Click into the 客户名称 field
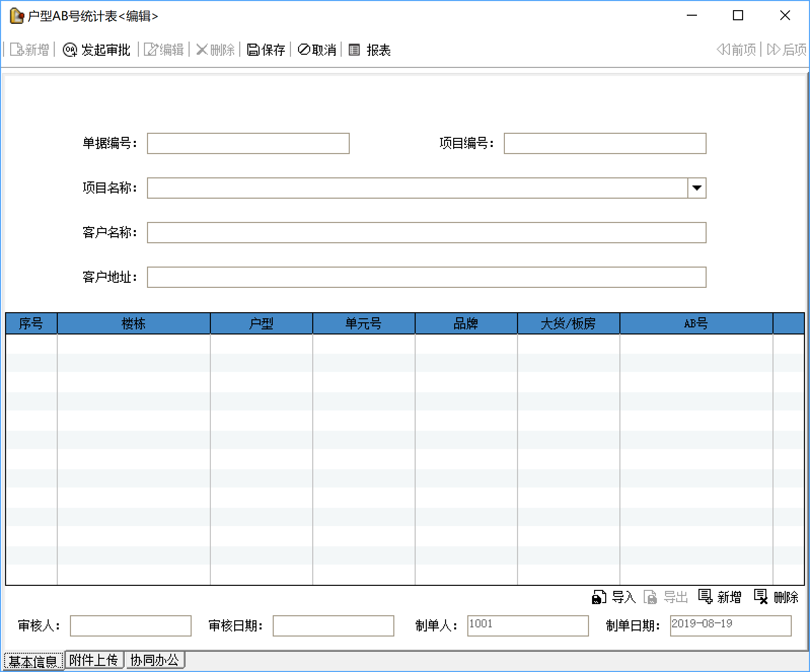 coord(426,233)
